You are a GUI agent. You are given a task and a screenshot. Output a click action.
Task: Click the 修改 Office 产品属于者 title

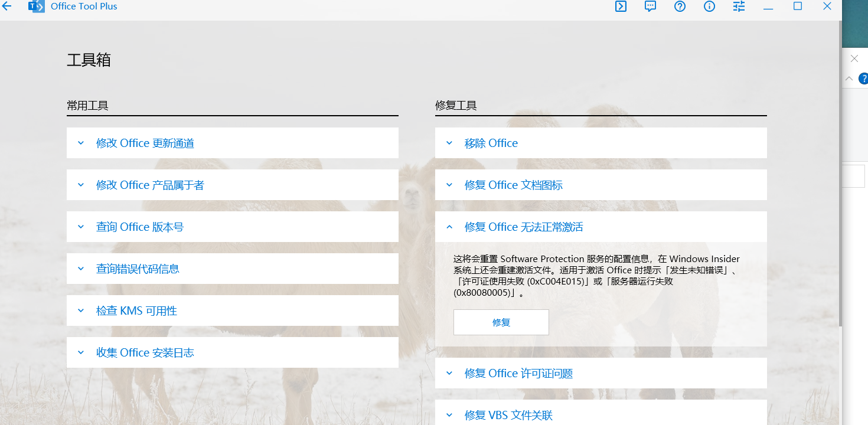150,185
